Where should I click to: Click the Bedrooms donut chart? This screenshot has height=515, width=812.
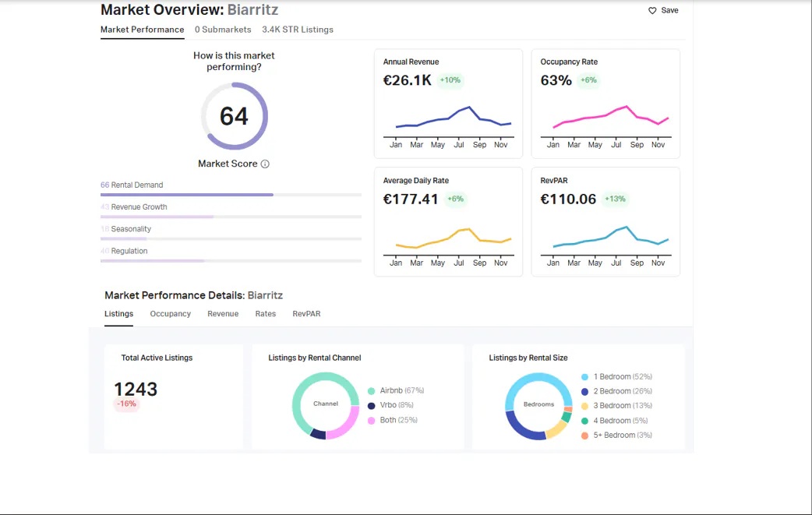(538, 406)
